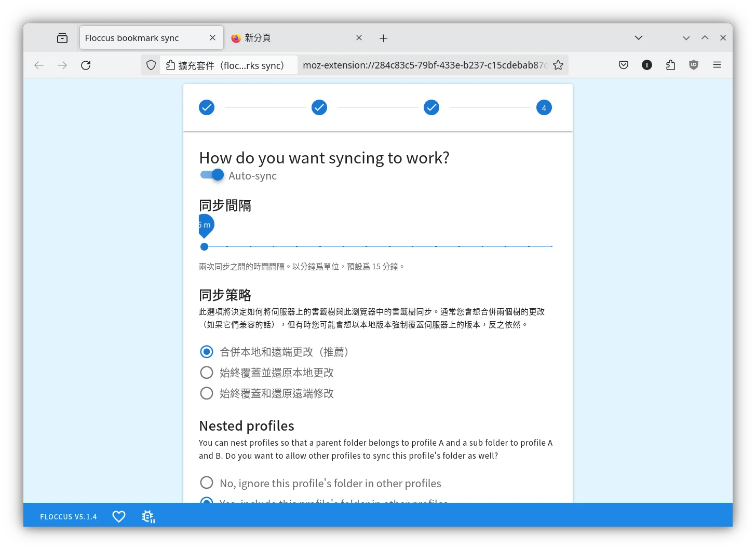Open a new tab with plus button

[383, 38]
